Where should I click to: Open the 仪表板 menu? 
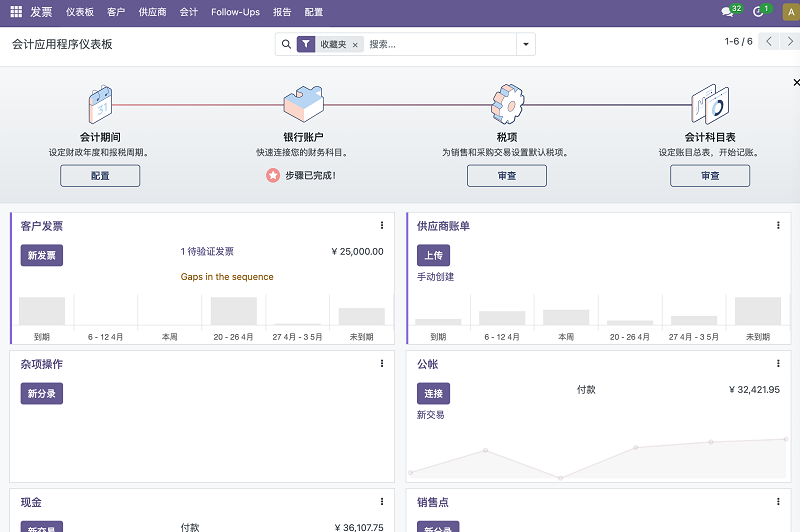click(80, 12)
